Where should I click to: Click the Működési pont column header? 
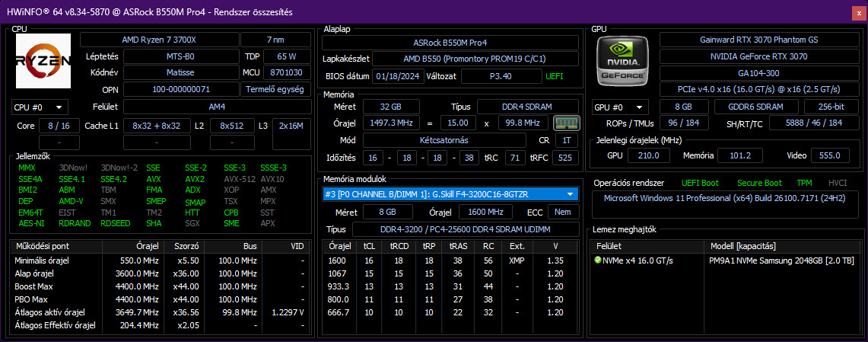click(56, 245)
